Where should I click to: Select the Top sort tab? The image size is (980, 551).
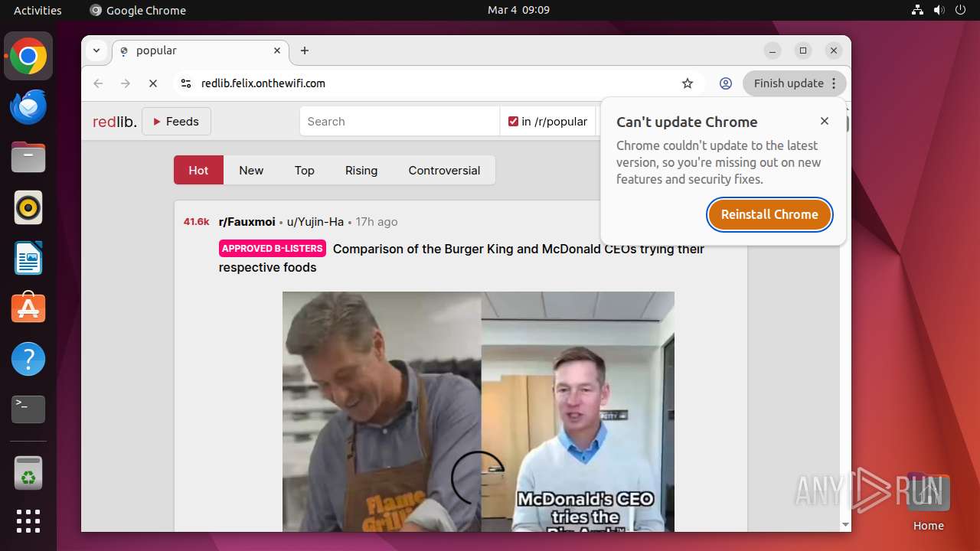click(305, 170)
